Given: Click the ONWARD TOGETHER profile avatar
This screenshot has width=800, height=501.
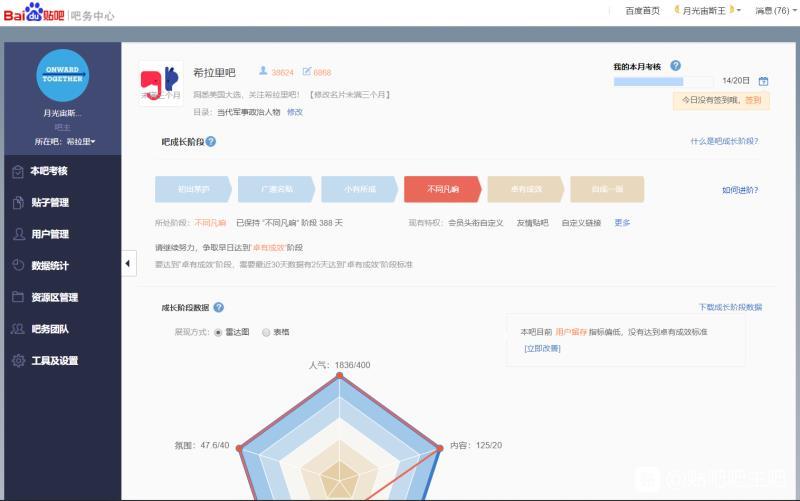Looking at the screenshot, I should [x=62, y=75].
